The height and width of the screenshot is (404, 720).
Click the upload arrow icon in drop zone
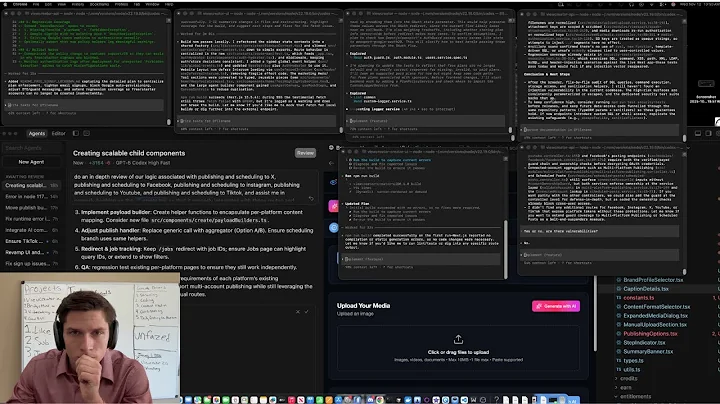point(458,339)
